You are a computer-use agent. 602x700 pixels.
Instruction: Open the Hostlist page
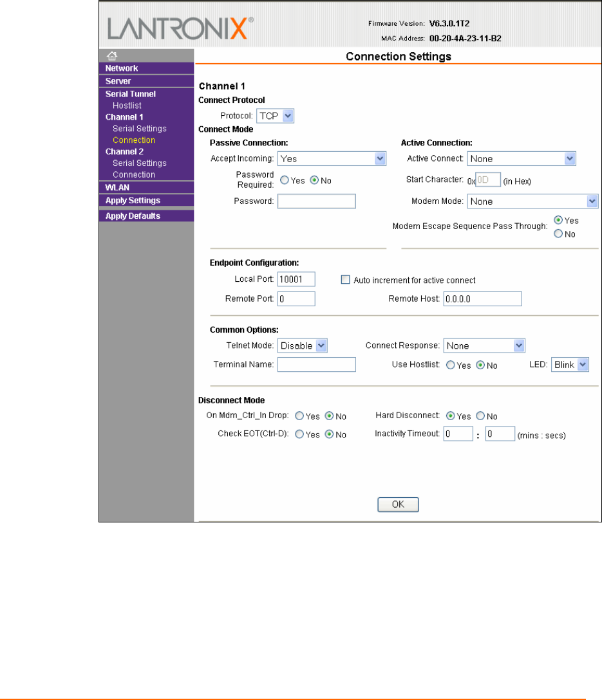click(127, 106)
